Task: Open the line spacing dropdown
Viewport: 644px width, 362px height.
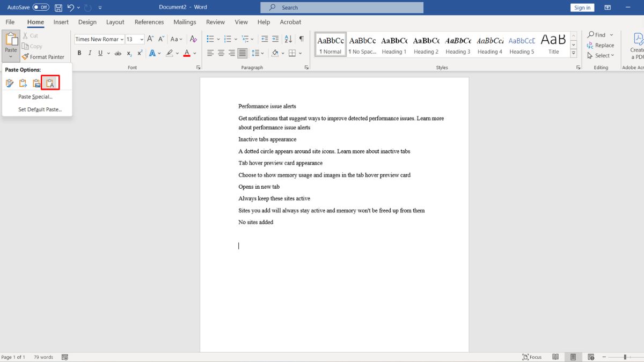Action: 257,53
